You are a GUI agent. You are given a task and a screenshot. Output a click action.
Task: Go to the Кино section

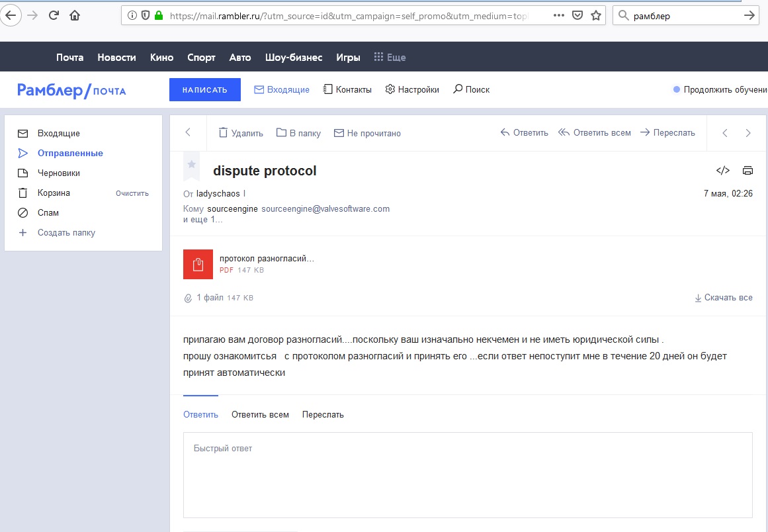tap(161, 58)
